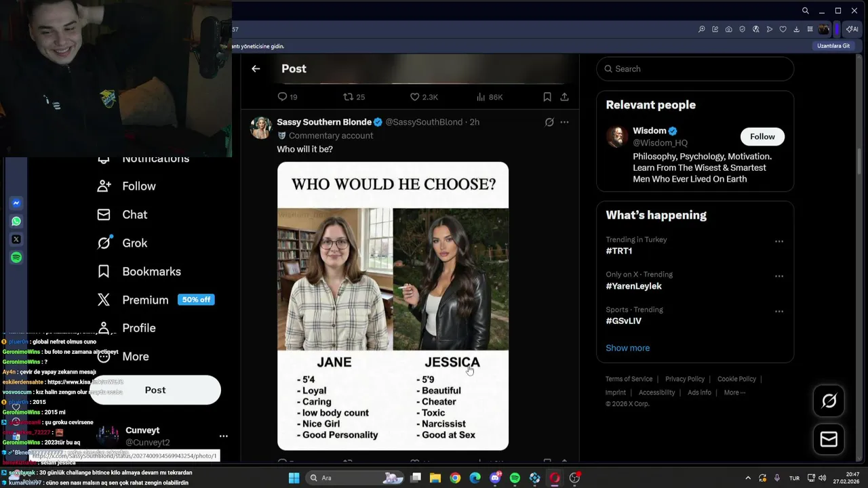Click Show more under What's happening
The image size is (868, 488).
[627, 348]
